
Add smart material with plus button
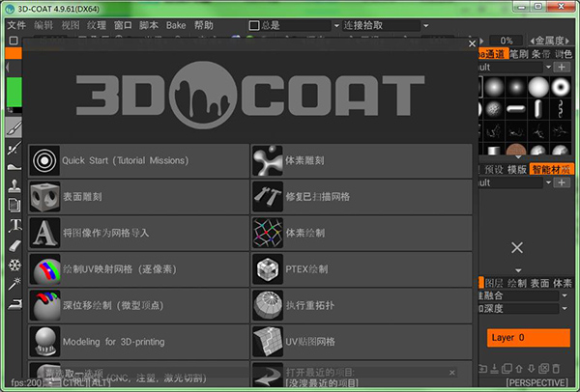[x=562, y=182]
